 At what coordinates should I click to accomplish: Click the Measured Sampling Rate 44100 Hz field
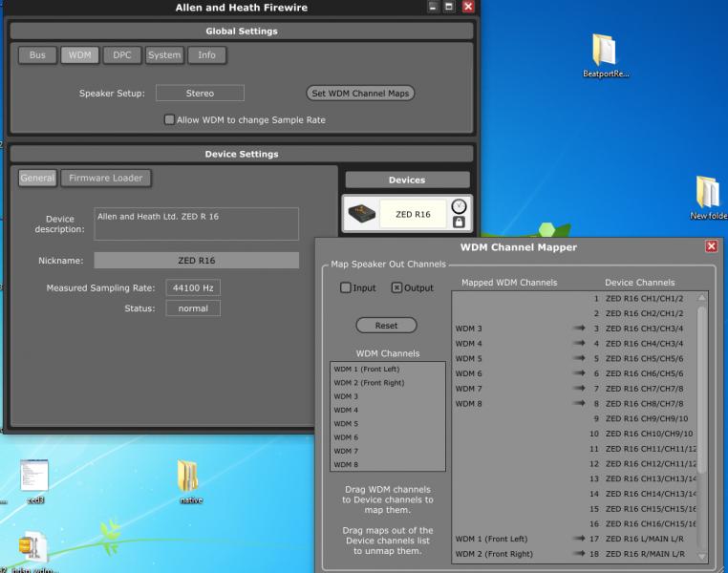tap(193, 287)
